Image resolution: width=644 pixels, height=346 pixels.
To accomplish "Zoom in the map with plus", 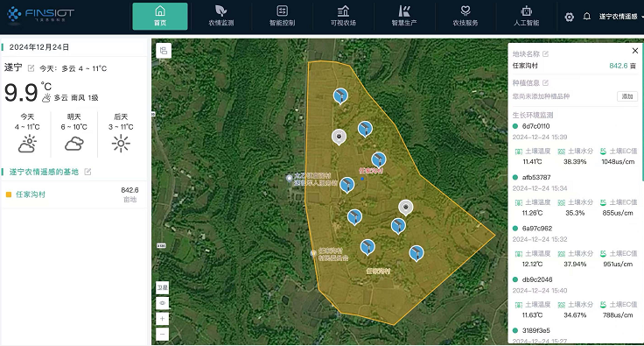I will coord(162,319).
